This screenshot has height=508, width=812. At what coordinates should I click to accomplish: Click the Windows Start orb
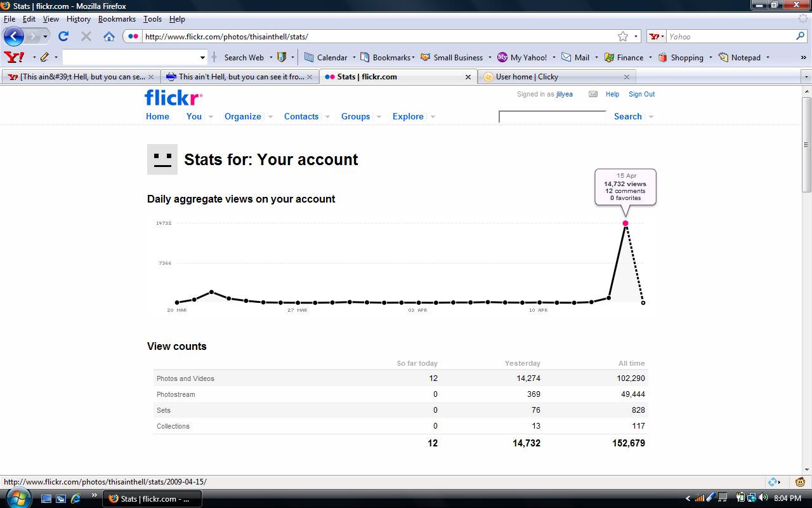[17, 498]
